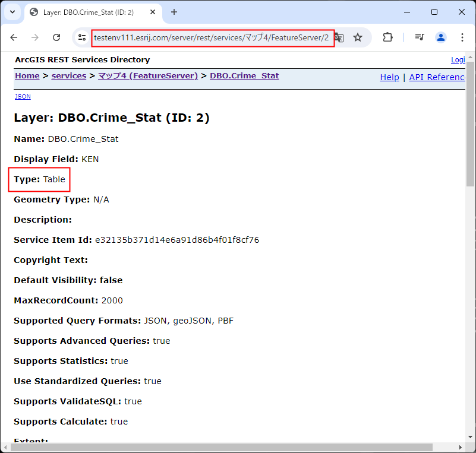Expand the tab search dropdown
The image size is (476, 453).
(12, 12)
